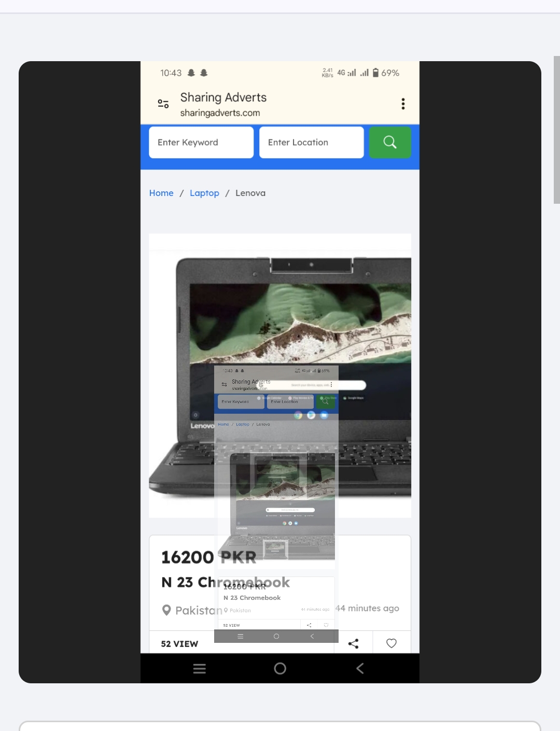560x731 pixels.
Task: Open the browser three-dot overflow menu
Action: coord(403,104)
